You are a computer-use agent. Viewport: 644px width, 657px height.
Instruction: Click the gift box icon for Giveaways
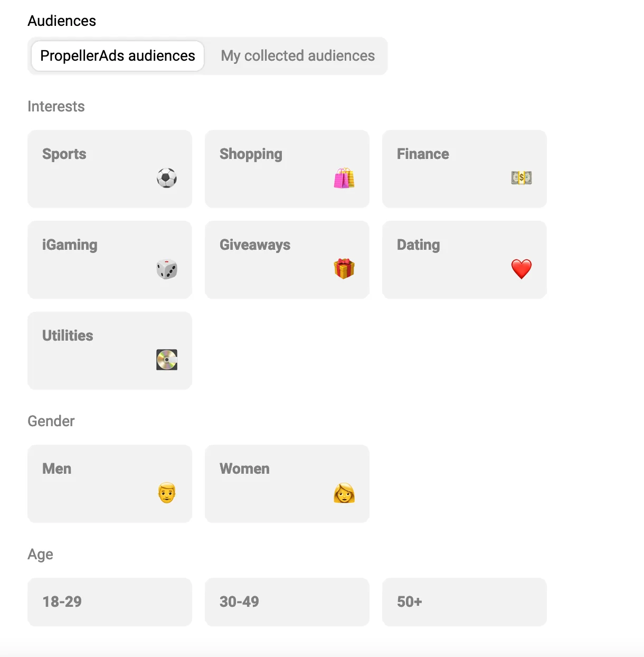point(344,269)
